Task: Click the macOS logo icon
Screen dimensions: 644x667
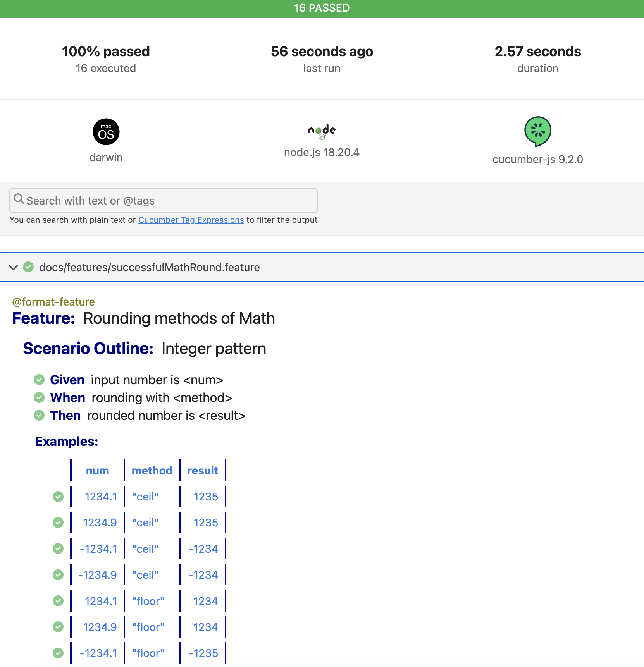Action: [x=106, y=132]
